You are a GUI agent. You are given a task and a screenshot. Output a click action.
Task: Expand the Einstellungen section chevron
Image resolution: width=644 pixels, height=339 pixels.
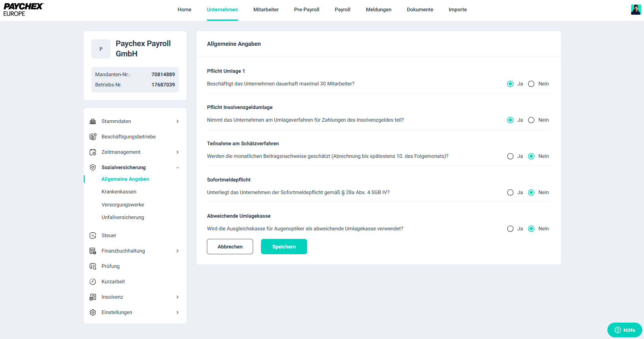(178, 312)
